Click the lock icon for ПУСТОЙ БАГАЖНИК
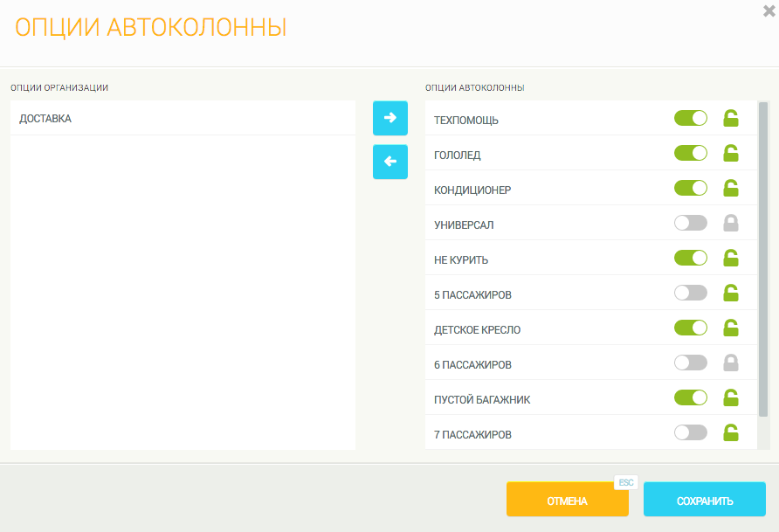The height and width of the screenshot is (532, 779). [x=731, y=397]
